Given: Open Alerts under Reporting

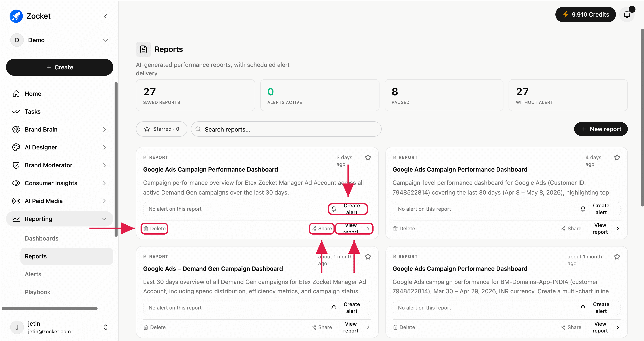Looking at the screenshot, I should pyautogui.click(x=33, y=274).
